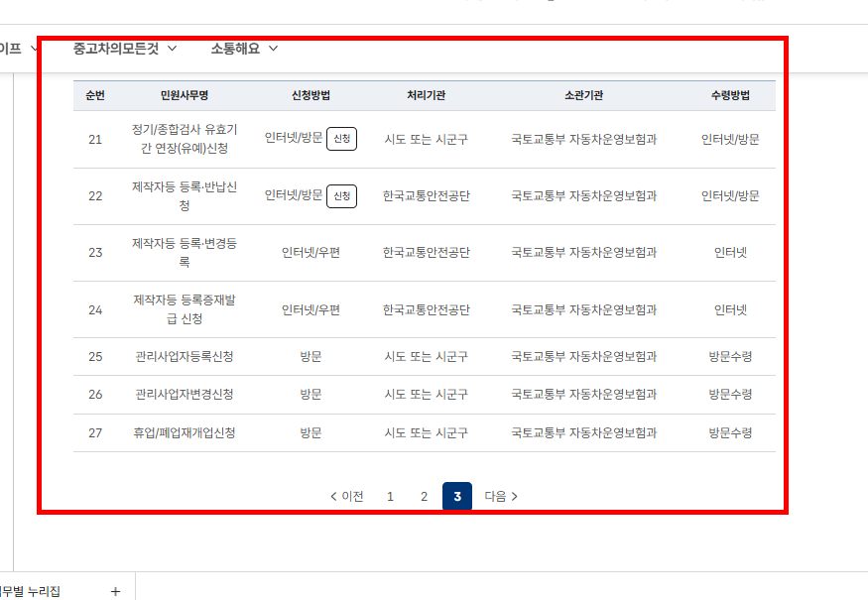
Task: Click 국토교통부 자동차운영보험과 in row 26
Action: [x=583, y=394]
